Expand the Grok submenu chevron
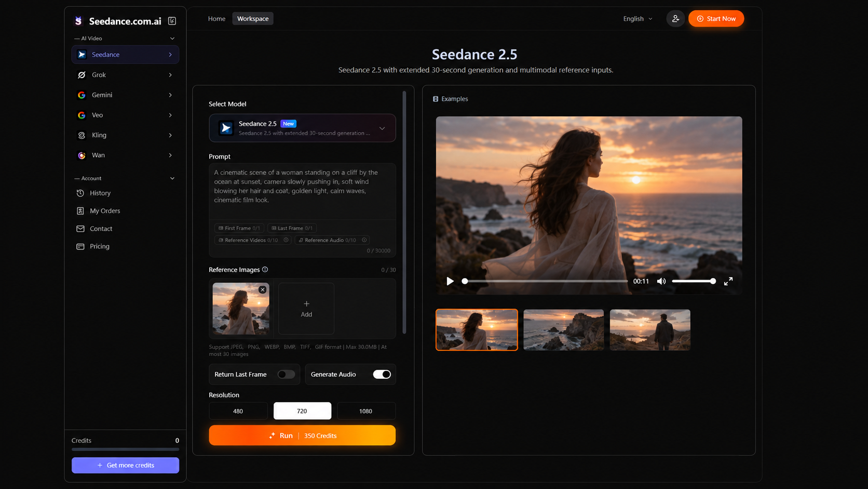 (x=170, y=75)
